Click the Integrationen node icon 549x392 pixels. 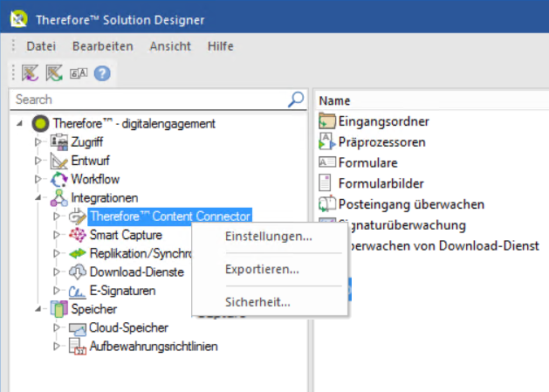pos(59,198)
